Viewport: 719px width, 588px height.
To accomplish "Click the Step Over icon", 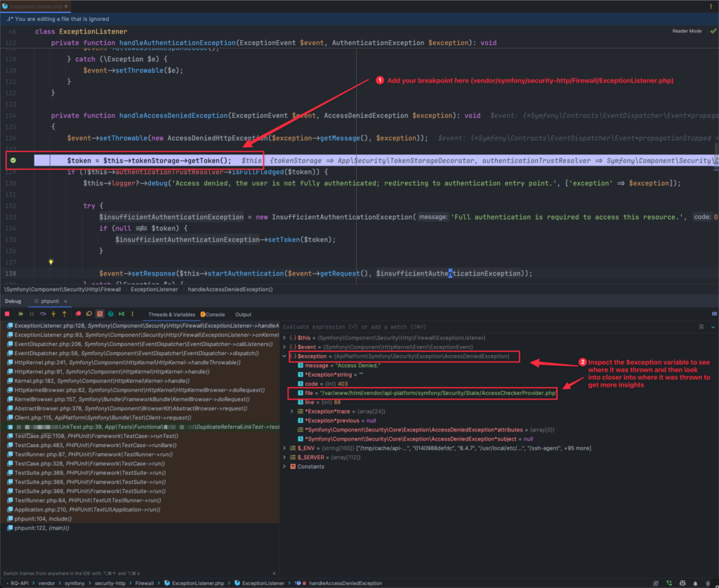I will pyautogui.click(x=43, y=314).
